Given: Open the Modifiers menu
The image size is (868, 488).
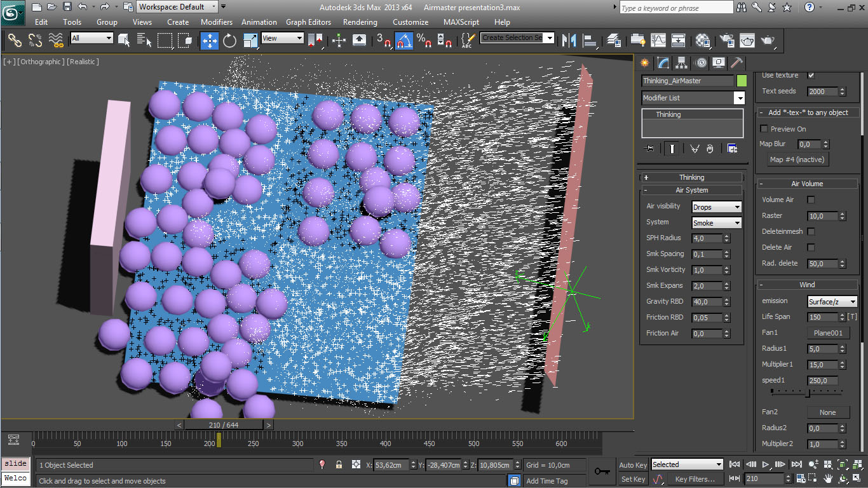Looking at the screenshot, I should coord(217,22).
